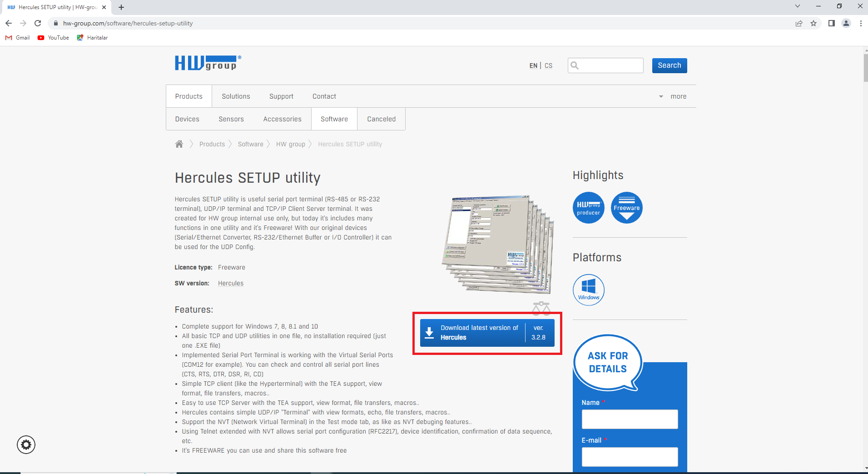Click the compare scales icon
This screenshot has height=474, width=868.
(541, 308)
